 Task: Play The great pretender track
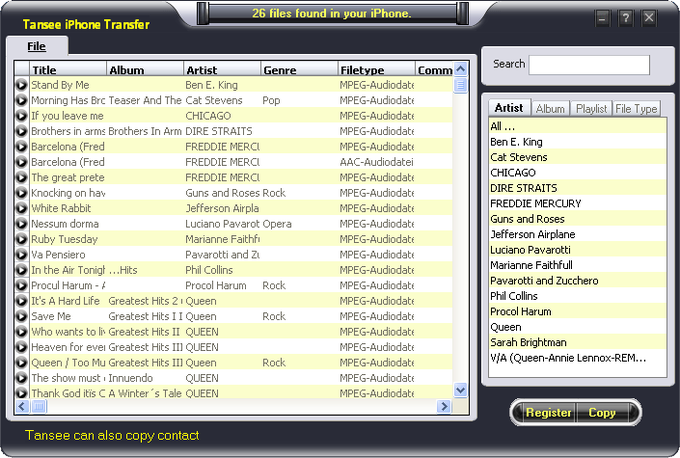21,177
